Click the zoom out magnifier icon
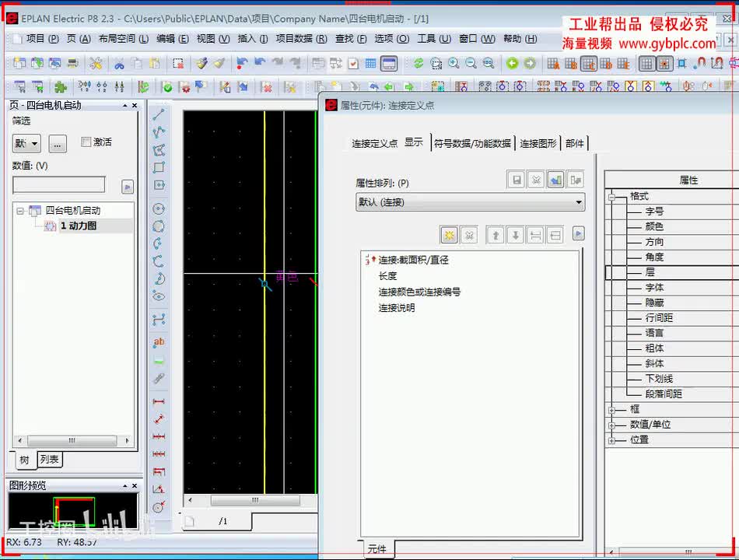 (471, 63)
